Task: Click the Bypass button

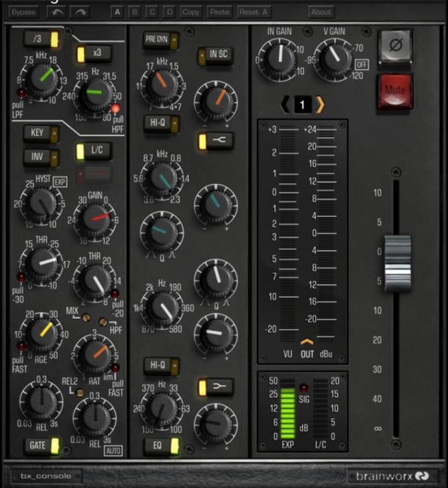Action: click(x=23, y=12)
